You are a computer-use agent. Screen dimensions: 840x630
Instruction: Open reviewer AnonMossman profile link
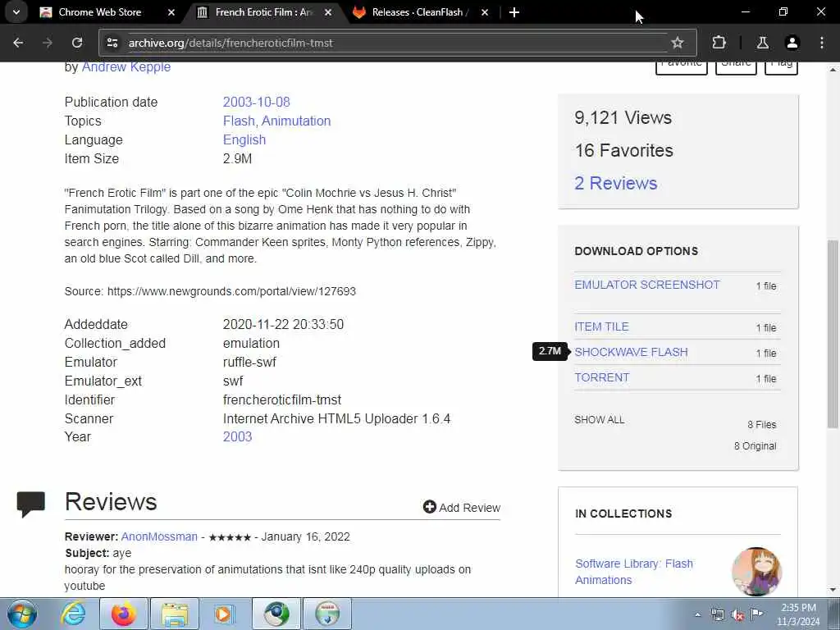159,536
